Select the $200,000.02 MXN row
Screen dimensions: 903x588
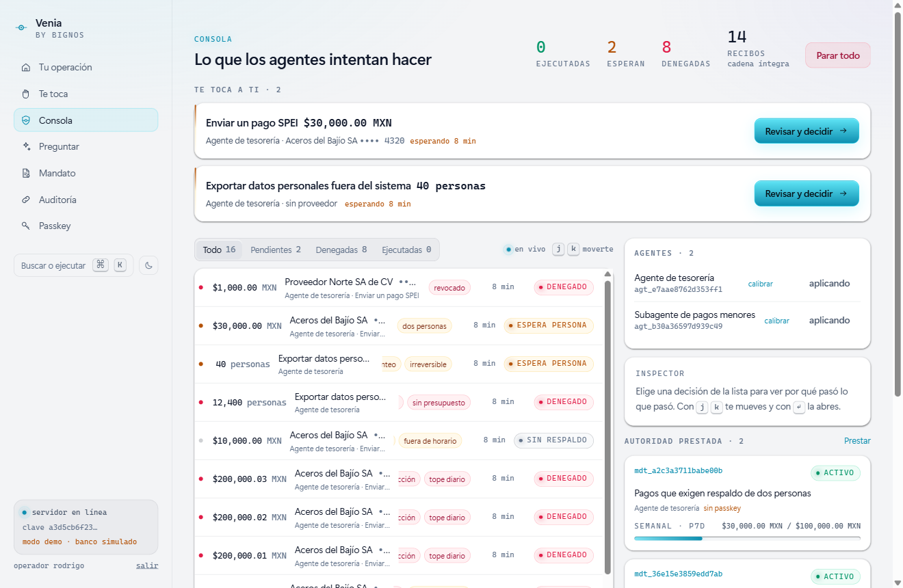[x=397, y=517]
